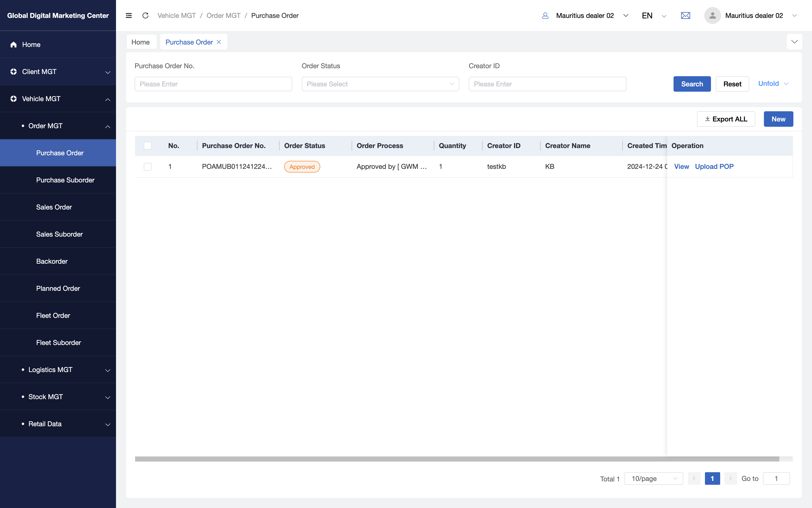Click the user avatar icon

[x=712, y=15]
